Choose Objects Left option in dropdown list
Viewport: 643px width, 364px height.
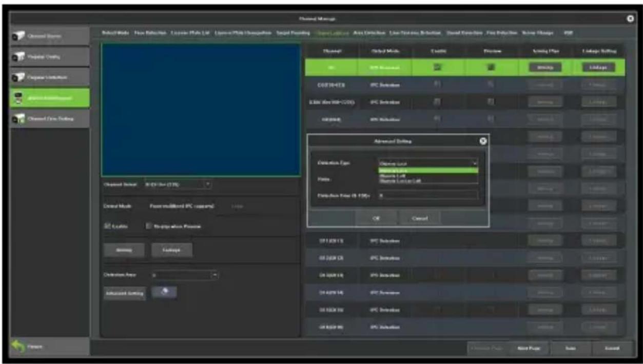[x=428, y=175]
